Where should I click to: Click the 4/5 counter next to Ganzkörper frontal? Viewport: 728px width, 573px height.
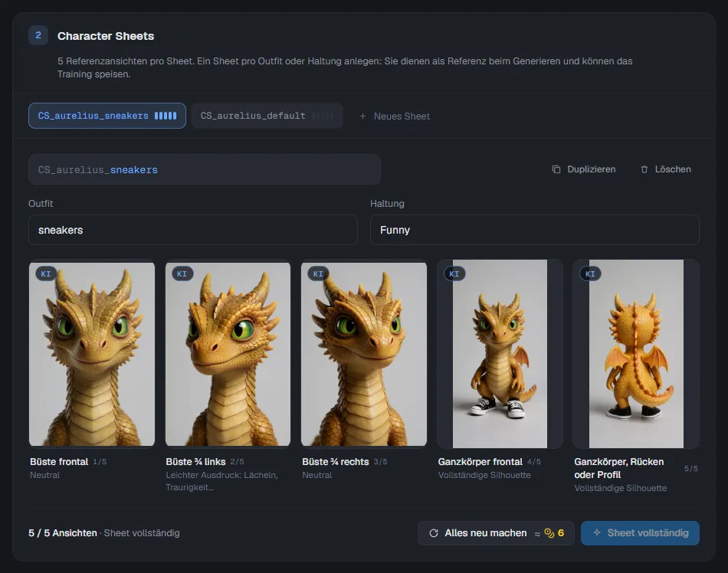(x=534, y=462)
